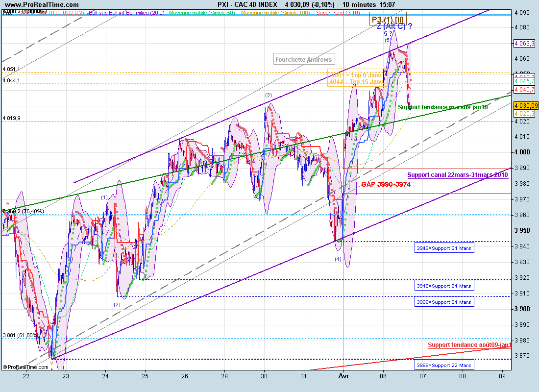Click the wave (1) label
539x392 pixels.
pyautogui.click(x=104, y=197)
